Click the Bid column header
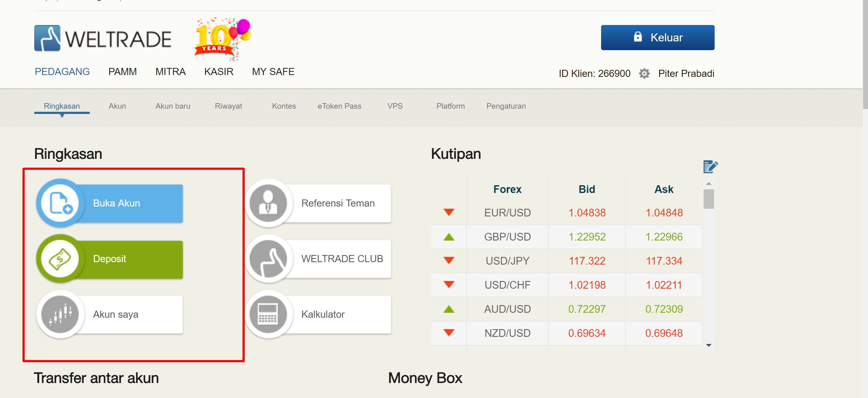The image size is (868, 398). click(x=587, y=189)
